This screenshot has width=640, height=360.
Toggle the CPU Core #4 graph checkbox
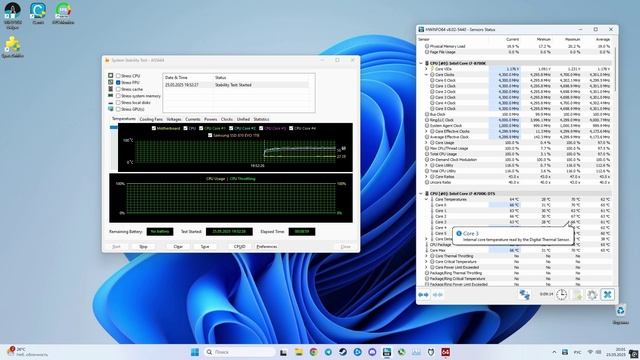pos(291,128)
